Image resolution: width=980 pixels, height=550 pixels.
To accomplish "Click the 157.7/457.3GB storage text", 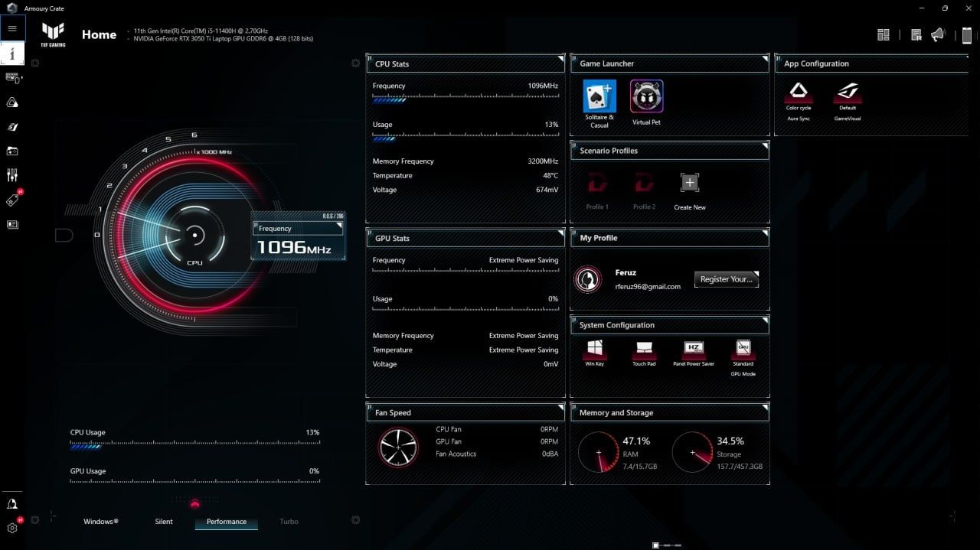I will tap(740, 467).
